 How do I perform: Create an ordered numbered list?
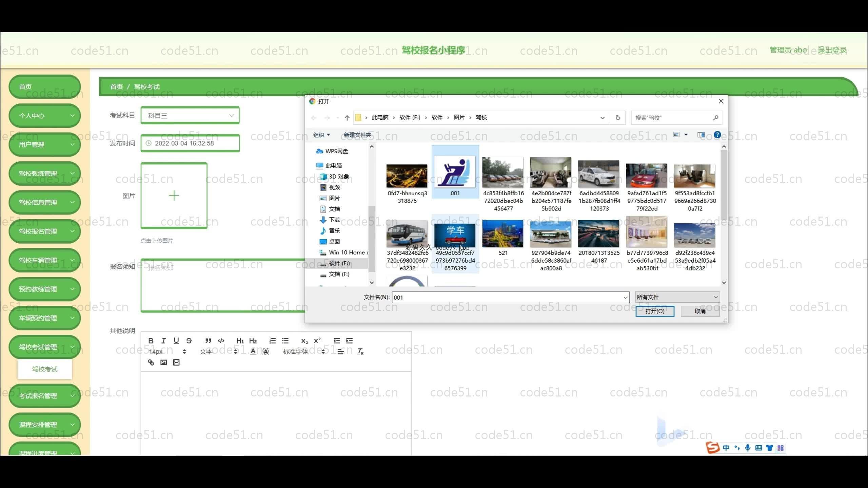(x=272, y=341)
